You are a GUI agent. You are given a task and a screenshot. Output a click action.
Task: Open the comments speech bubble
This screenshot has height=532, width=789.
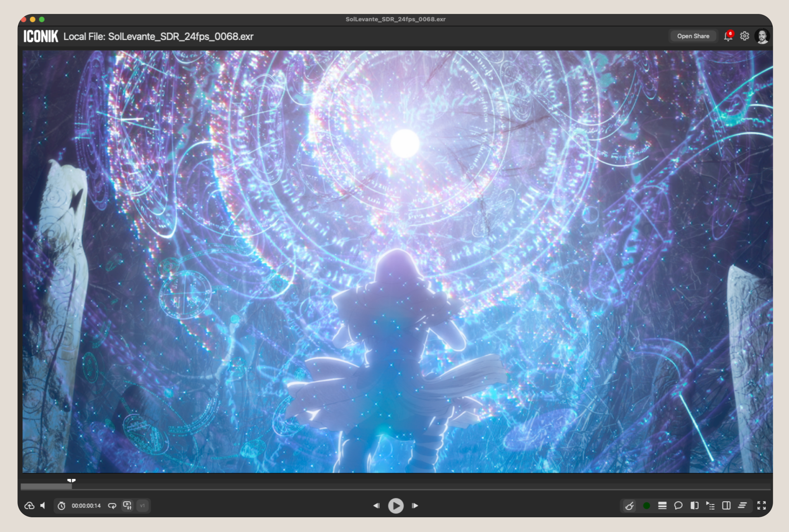[678, 506]
